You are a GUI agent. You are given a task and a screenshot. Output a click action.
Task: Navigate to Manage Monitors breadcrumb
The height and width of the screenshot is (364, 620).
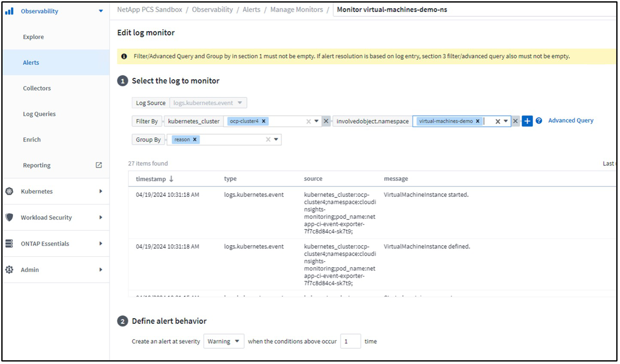coord(296,9)
